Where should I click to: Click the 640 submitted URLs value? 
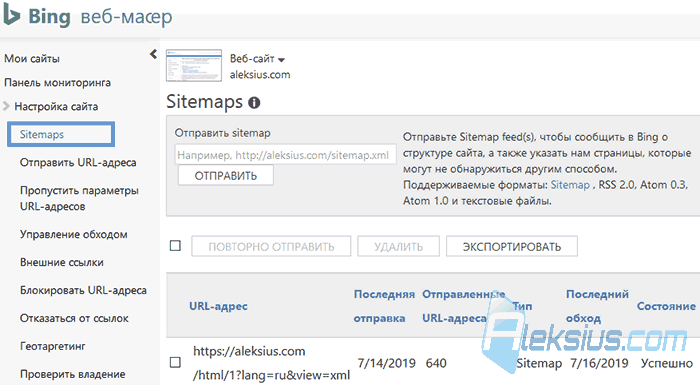[x=436, y=363]
